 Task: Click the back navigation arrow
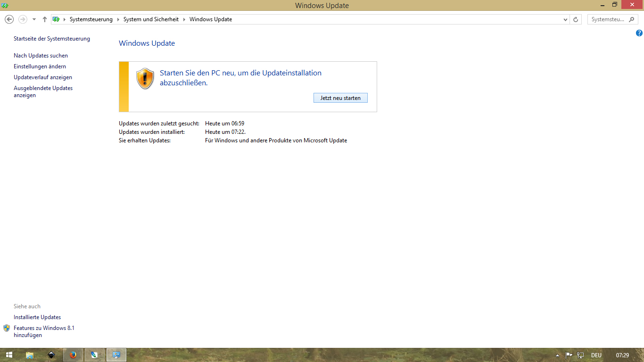click(9, 19)
